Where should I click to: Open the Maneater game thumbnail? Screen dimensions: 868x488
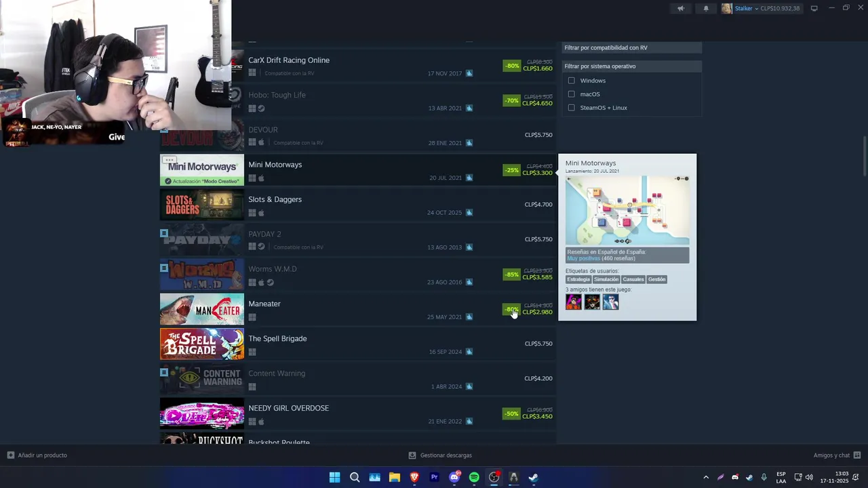coord(201,309)
